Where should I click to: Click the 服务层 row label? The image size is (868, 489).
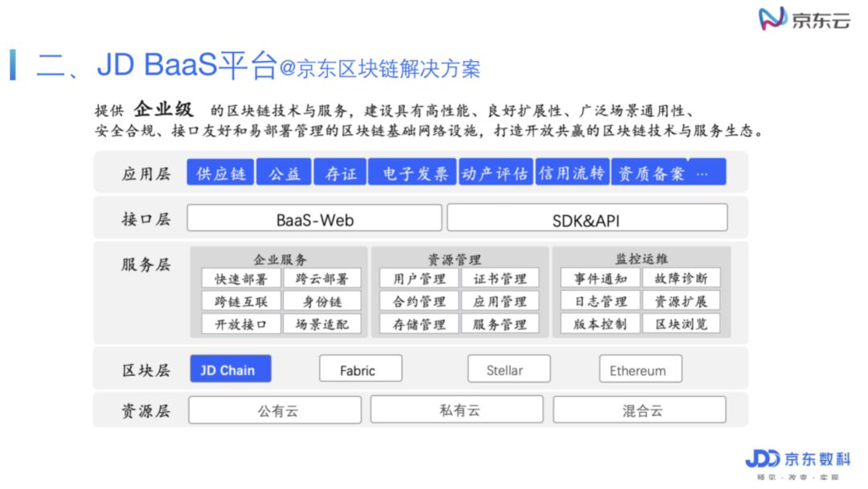tap(146, 264)
